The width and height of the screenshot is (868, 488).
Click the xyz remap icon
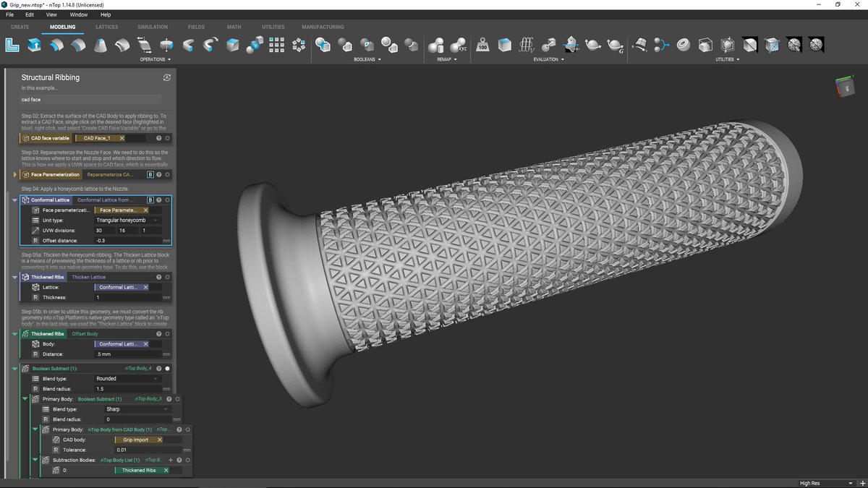point(457,46)
